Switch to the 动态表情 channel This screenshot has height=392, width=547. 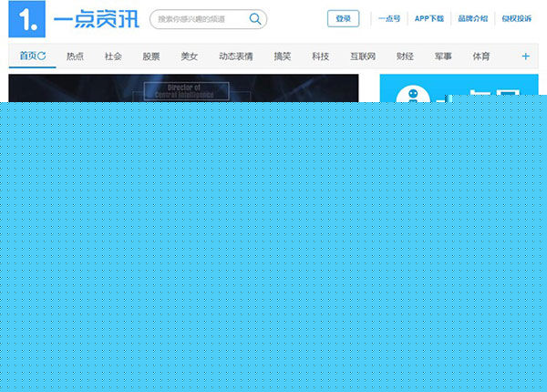pyautogui.click(x=236, y=57)
